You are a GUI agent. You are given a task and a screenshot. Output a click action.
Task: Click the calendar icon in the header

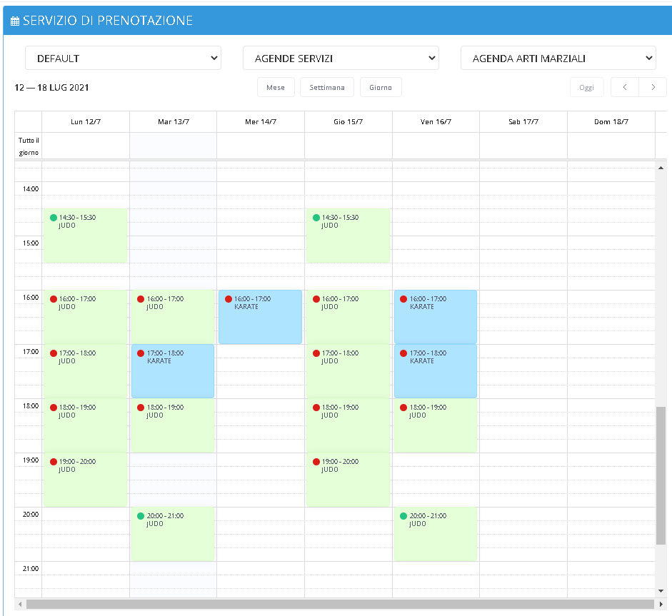pyautogui.click(x=15, y=21)
